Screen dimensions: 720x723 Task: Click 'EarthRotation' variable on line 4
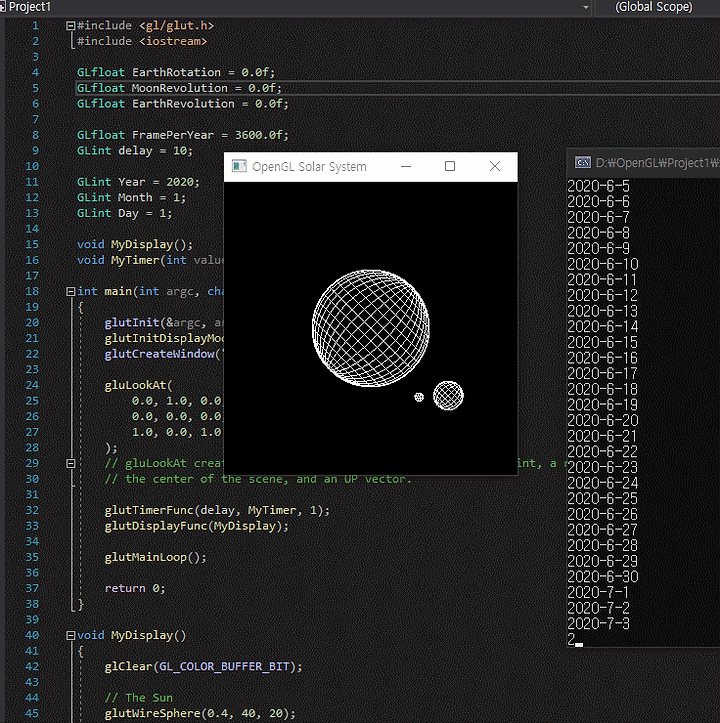[x=176, y=72]
